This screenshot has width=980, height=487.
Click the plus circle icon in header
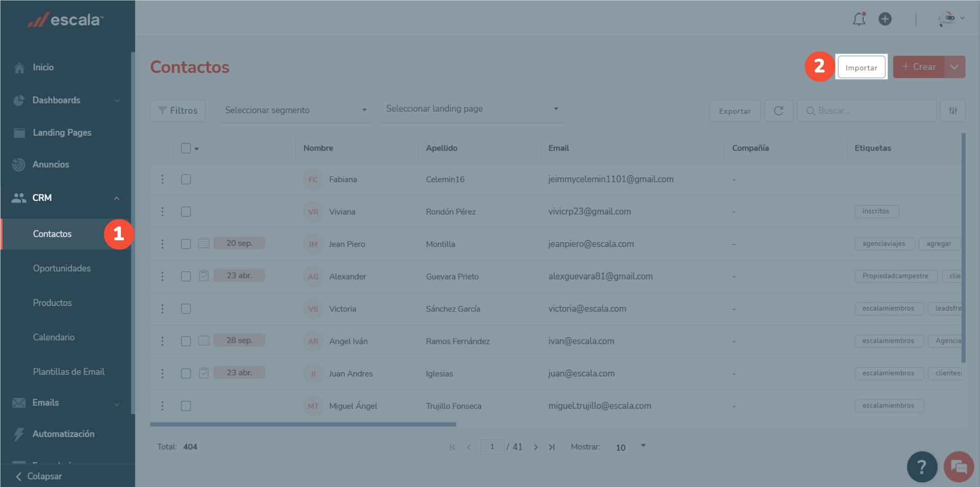pos(885,19)
